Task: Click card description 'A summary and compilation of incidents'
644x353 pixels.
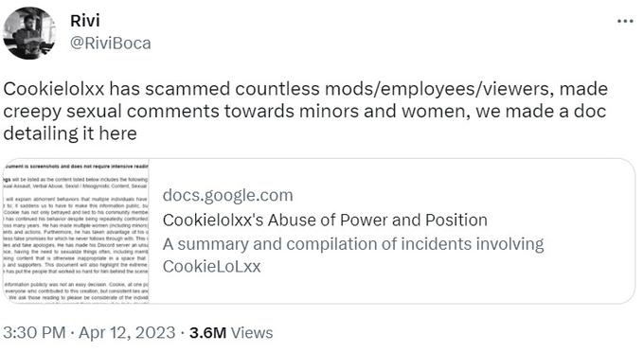Action: pyautogui.click(x=315, y=244)
